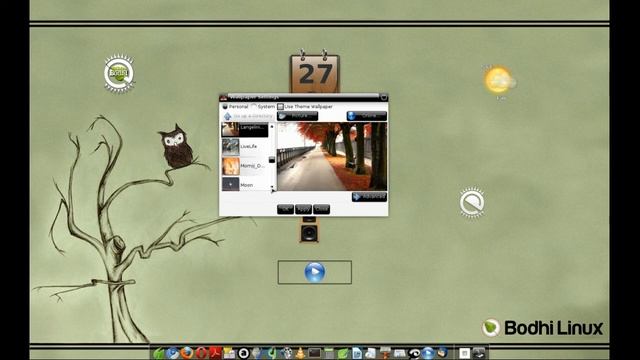Click the white clock gadget on the right
Screen dimensions: 640x360
pos(472,202)
